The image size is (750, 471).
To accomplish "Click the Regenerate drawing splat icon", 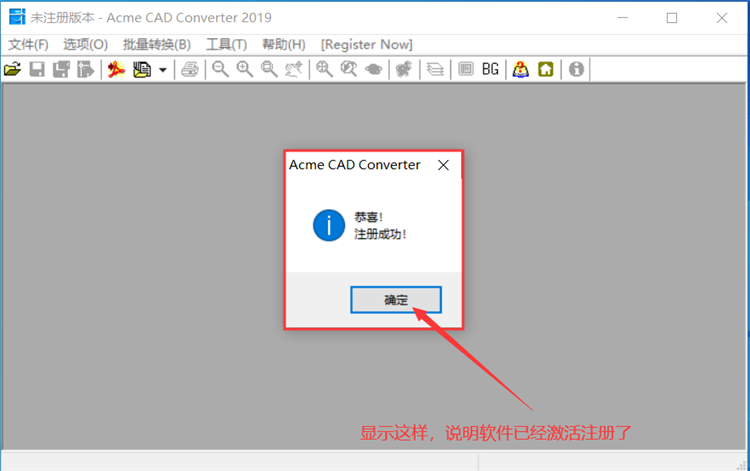I will tap(404, 69).
